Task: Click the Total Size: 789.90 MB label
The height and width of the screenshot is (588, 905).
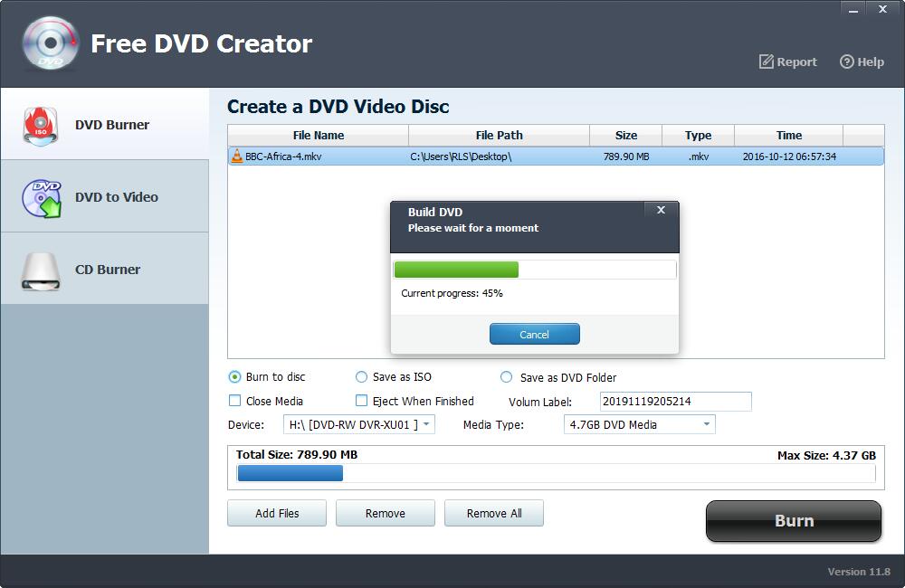Action: pos(297,455)
